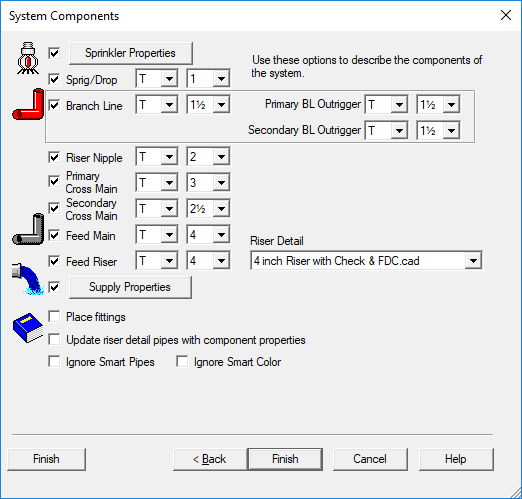
Task: Click the blue water supply icon
Action: (28, 279)
